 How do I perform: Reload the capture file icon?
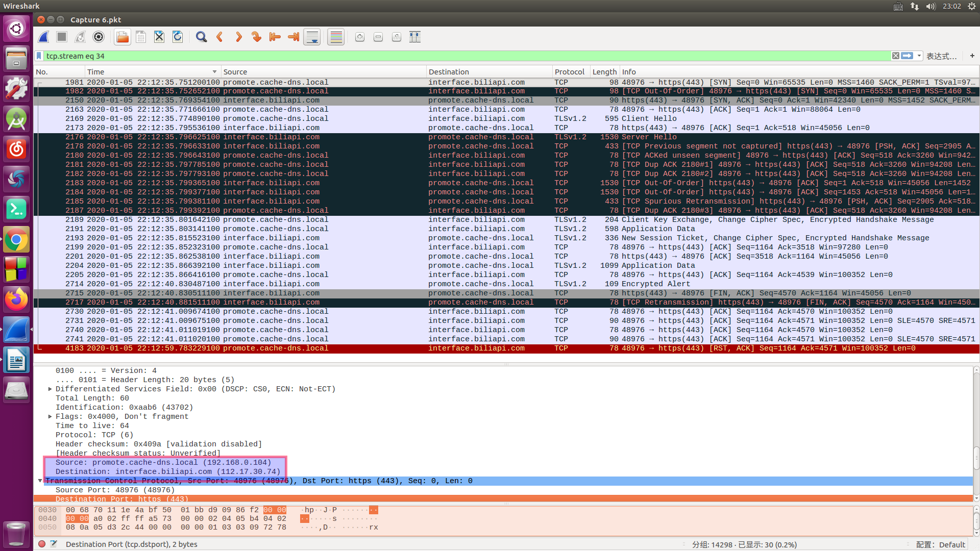pos(178,37)
